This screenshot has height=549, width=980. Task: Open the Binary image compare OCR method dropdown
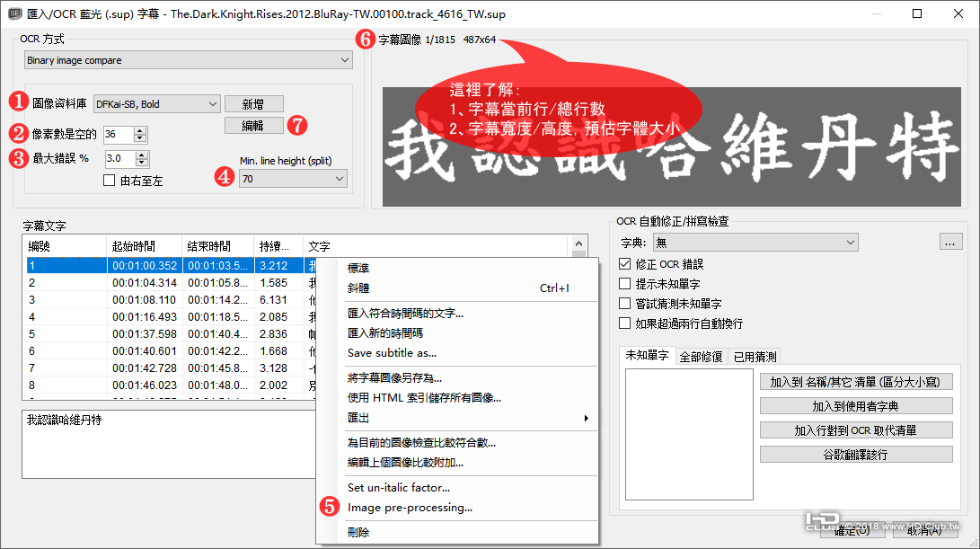(188, 59)
